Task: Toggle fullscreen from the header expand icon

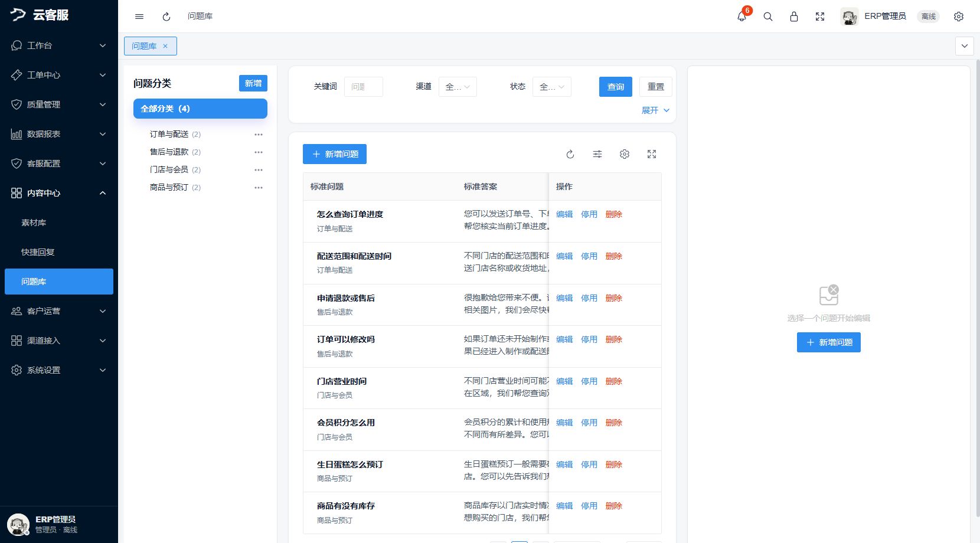Action: (x=820, y=17)
